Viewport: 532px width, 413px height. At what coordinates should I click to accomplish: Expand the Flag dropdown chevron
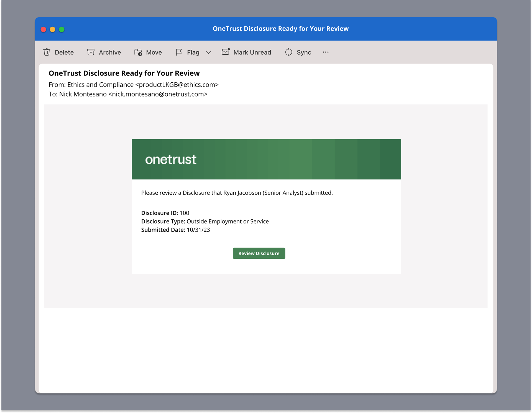click(208, 52)
